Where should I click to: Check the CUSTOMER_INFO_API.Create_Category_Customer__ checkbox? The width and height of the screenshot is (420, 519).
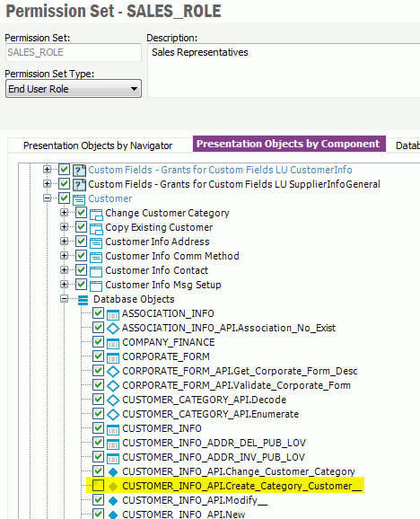tap(98, 486)
